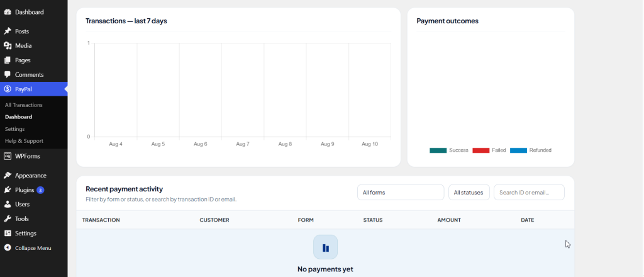Click the Transactions — last 7 days heading

tap(126, 21)
